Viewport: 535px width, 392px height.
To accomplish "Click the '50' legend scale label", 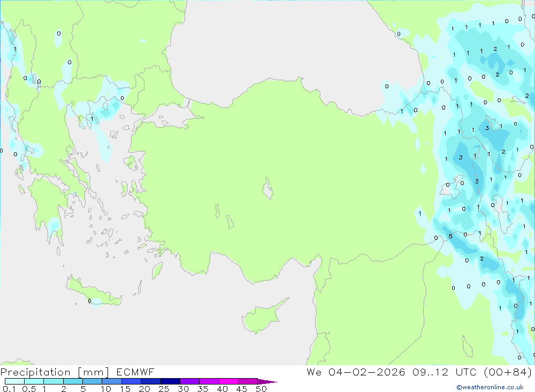I will click(261, 389).
